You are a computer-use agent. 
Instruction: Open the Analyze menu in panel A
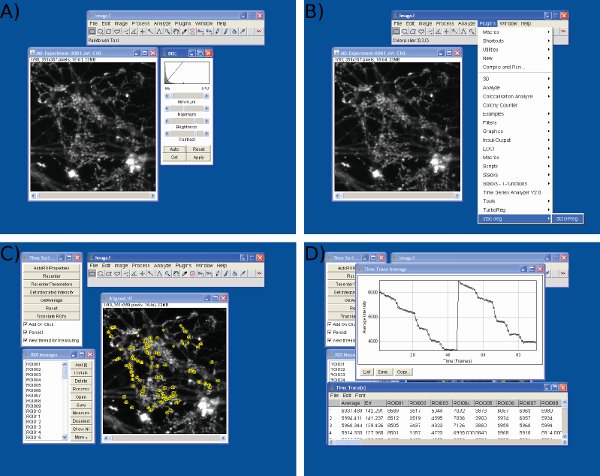coord(162,24)
